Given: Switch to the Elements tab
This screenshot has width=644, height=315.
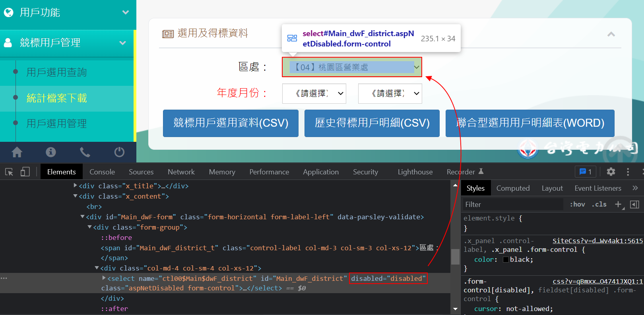Looking at the screenshot, I should [x=61, y=172].
